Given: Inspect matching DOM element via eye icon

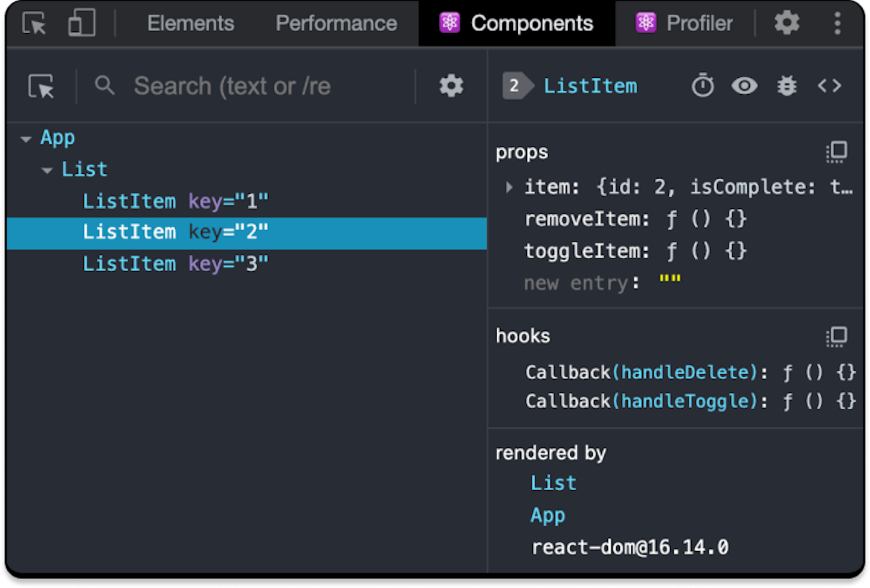Looking at the screenshot, I should (x=744, y=86).
